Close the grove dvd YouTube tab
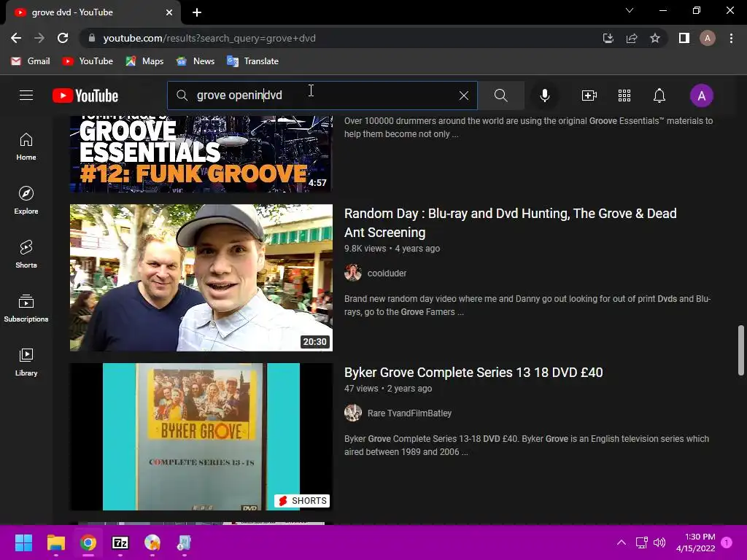The height and width of the screenshot is (560, 747). (x=169, y=12)
